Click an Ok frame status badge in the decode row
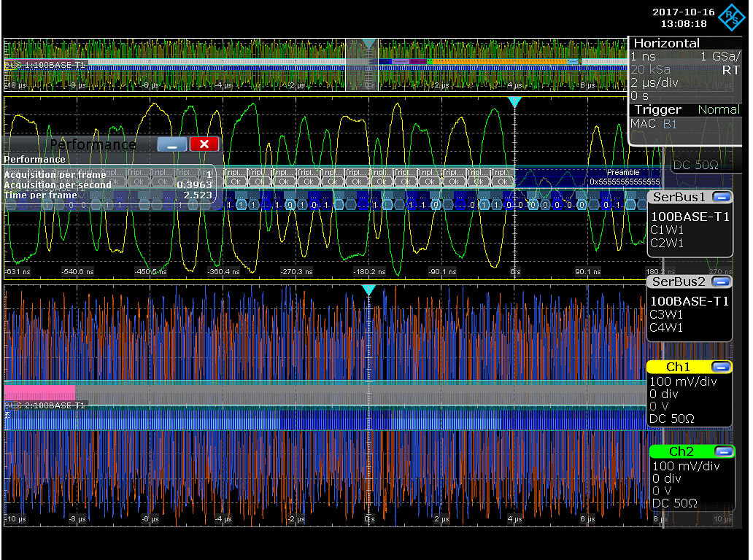Viewport: 753px width, 560px height. tap(235, 181)
